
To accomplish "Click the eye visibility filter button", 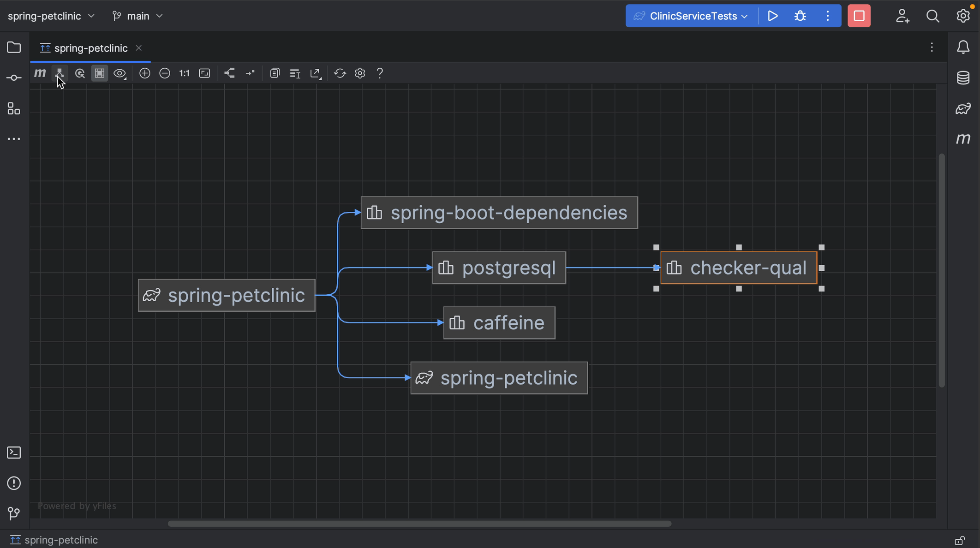I will [x=120, y=73].
